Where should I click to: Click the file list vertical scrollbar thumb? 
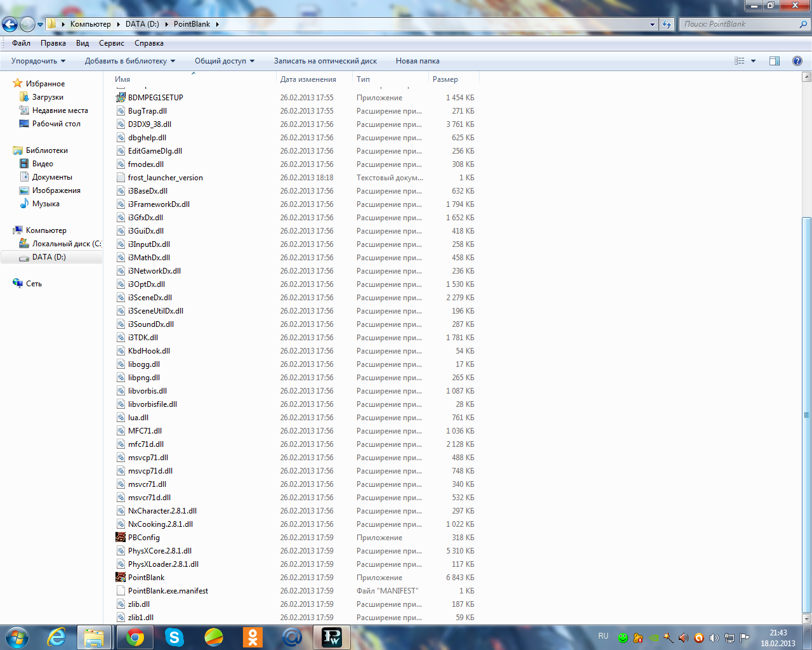[x=806, y=415]
